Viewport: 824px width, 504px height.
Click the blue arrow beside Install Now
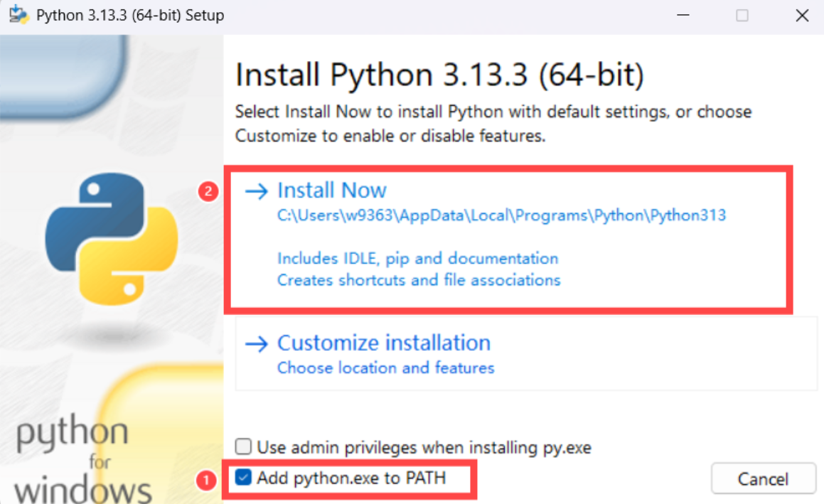(255, 190)
